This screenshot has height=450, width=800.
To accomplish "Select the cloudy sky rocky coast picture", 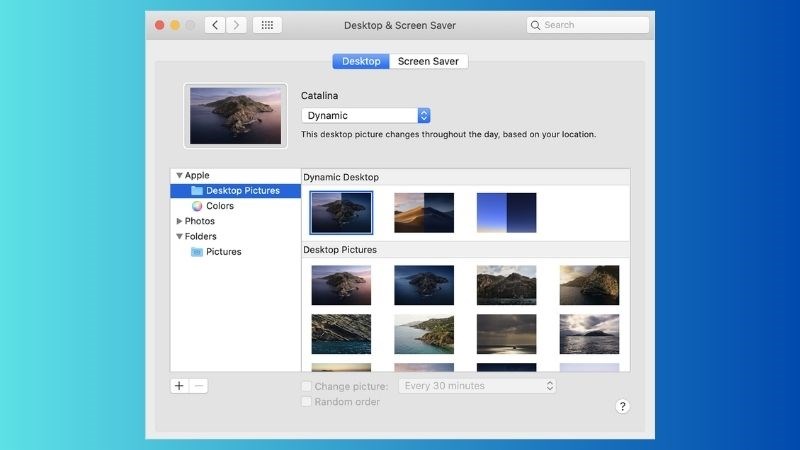I will [x=507, y=285].
